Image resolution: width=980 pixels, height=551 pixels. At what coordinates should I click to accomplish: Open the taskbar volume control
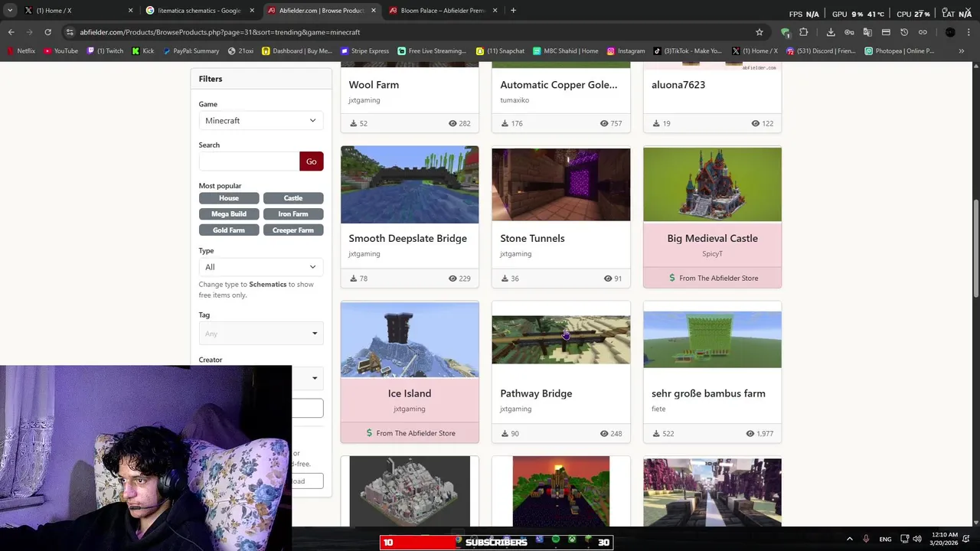click(x=917, y=539)
